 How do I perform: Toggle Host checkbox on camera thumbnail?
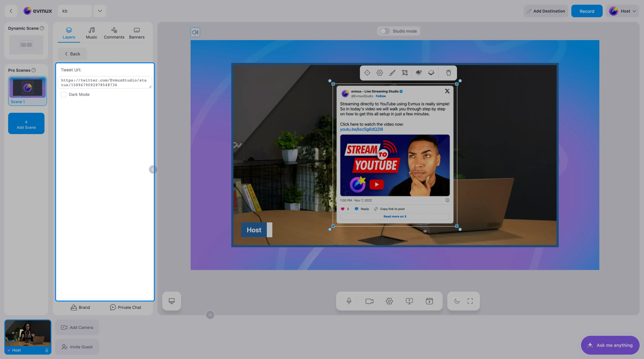9,350
